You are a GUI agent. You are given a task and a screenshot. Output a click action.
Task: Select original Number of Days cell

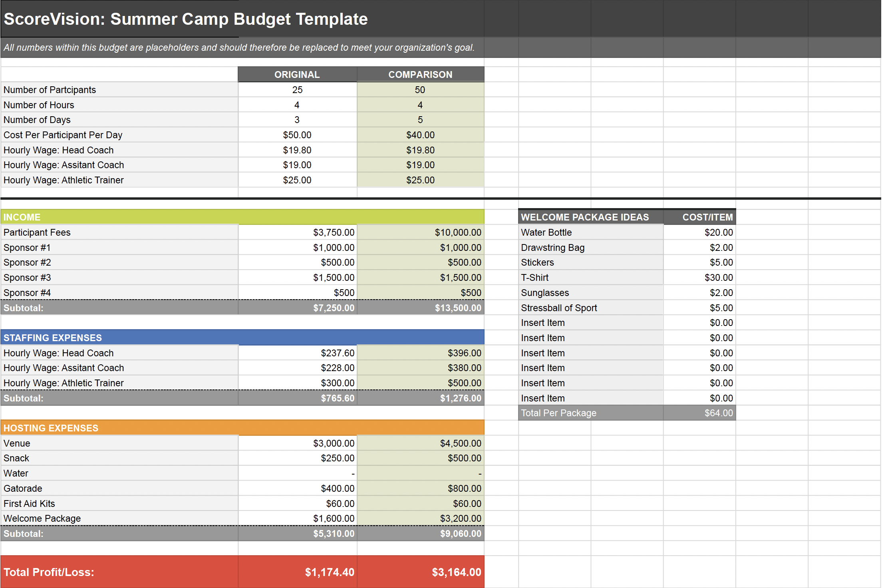[297, 120]
